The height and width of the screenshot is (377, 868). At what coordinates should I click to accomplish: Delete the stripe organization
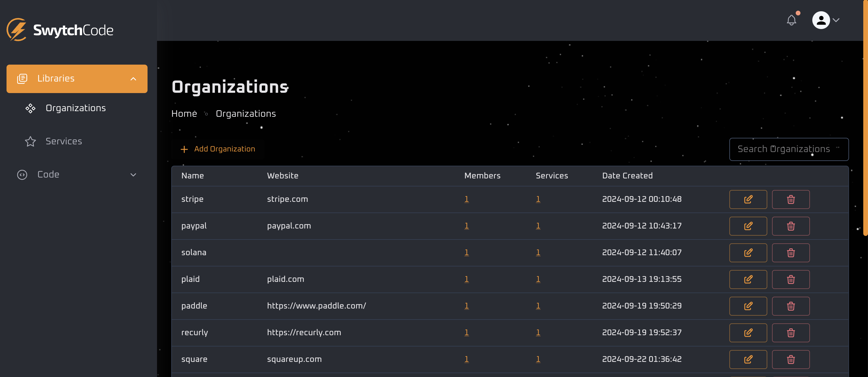tap(790, 199)
